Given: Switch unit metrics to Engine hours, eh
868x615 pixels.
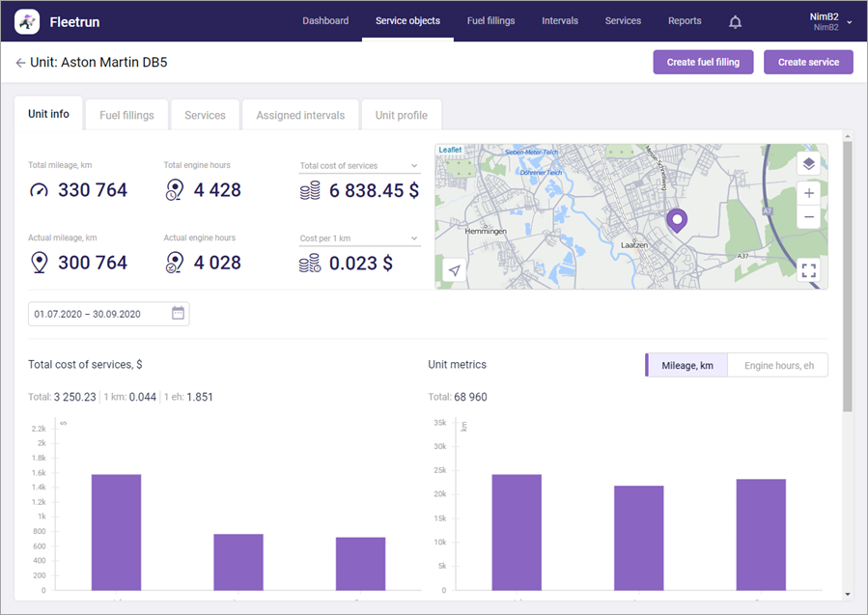Looking at the screenshot, I should point(778,365).
